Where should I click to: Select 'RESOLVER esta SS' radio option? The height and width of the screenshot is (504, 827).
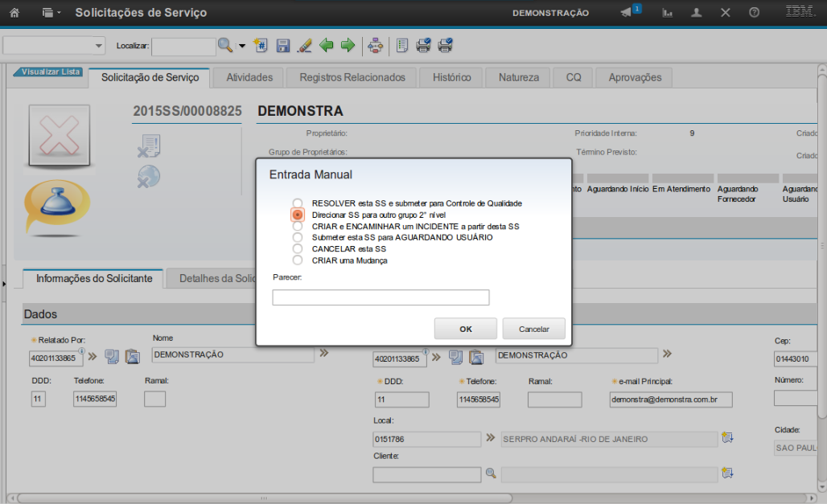click(298, 203)
